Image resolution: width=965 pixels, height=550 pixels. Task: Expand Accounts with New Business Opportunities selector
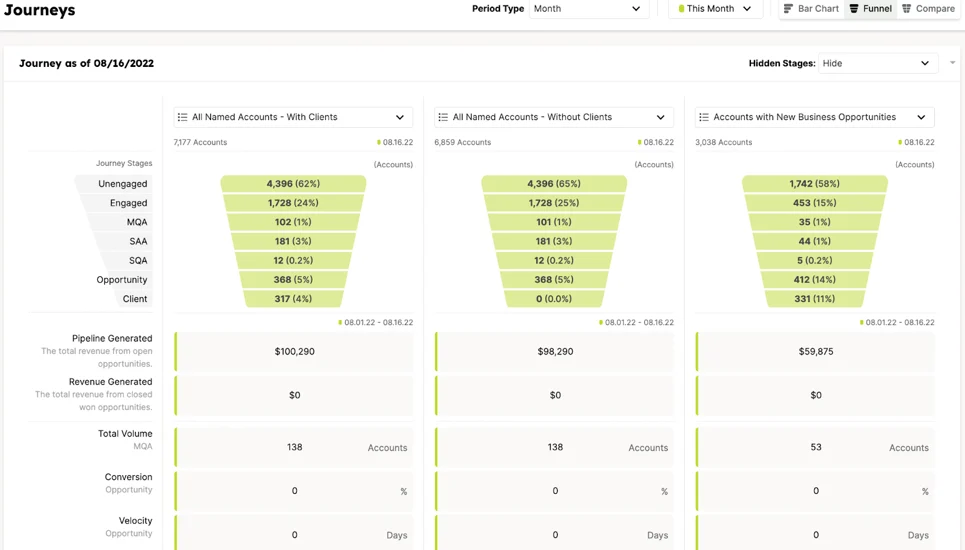coord(814,117)
